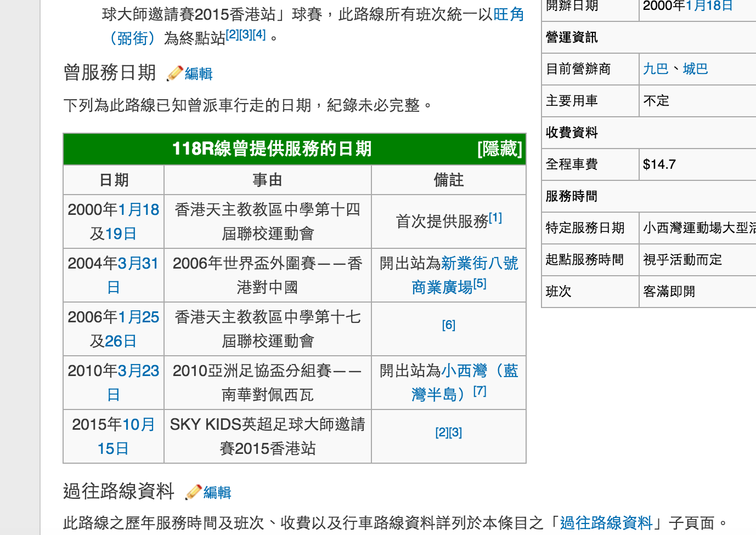Open footnote [3] in 2015 row
This screenshot has height=535, width=756.
point(455,432)
